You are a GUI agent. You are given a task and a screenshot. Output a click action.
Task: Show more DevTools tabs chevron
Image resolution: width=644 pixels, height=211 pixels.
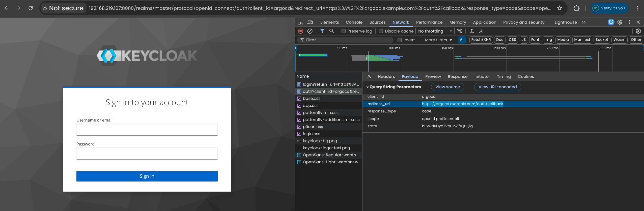pyautogui.click(x=584, y=22)
